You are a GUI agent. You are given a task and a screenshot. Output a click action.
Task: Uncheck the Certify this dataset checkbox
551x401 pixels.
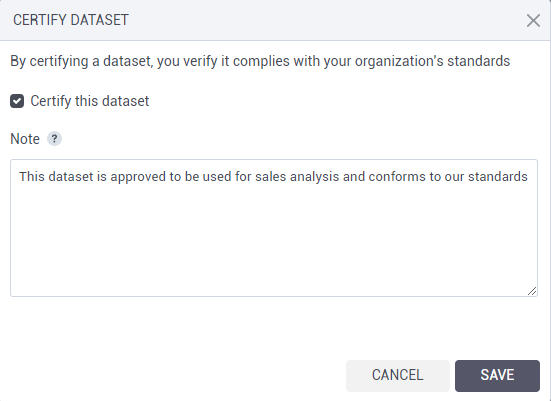[x=17, y=101]
